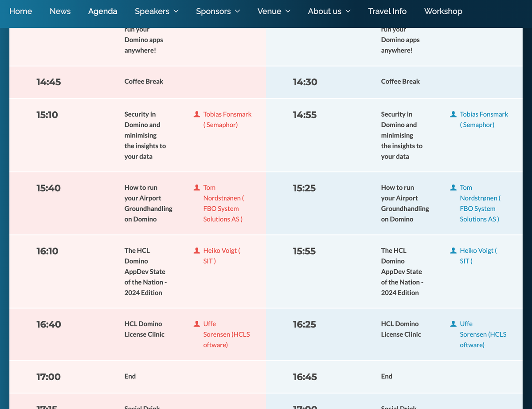Click blue person icon beside Uffe Sorensen
532x409 pixels.
click(x=453, y=324)
